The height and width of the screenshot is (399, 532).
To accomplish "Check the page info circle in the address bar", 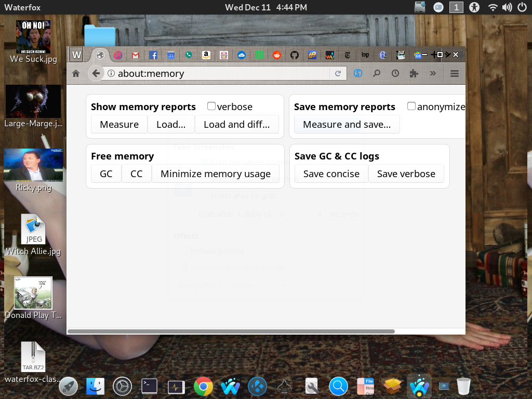I will click(111, 73).
